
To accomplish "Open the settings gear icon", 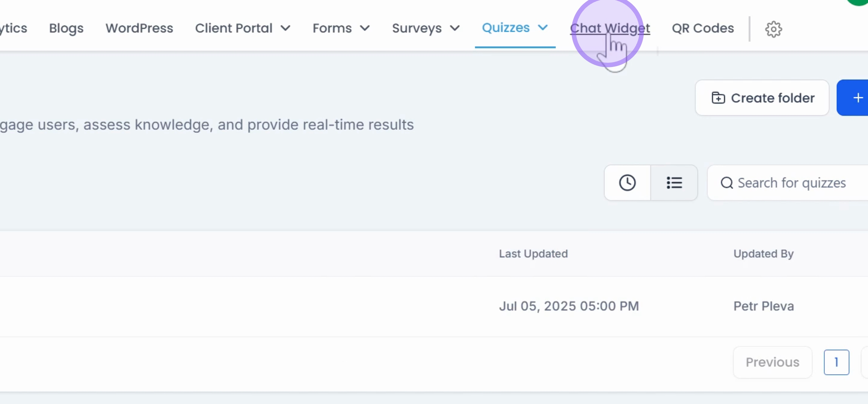I will [x=773, y=29].
